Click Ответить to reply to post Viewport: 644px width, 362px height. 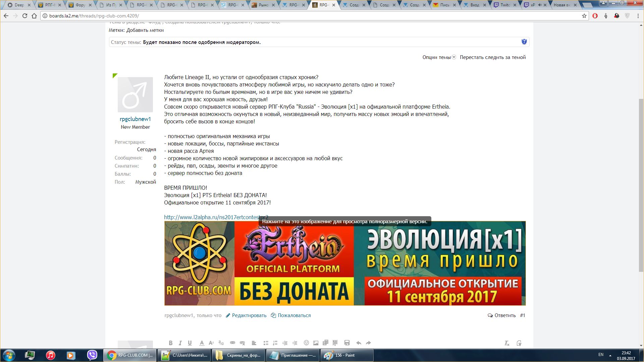(502, 315)
